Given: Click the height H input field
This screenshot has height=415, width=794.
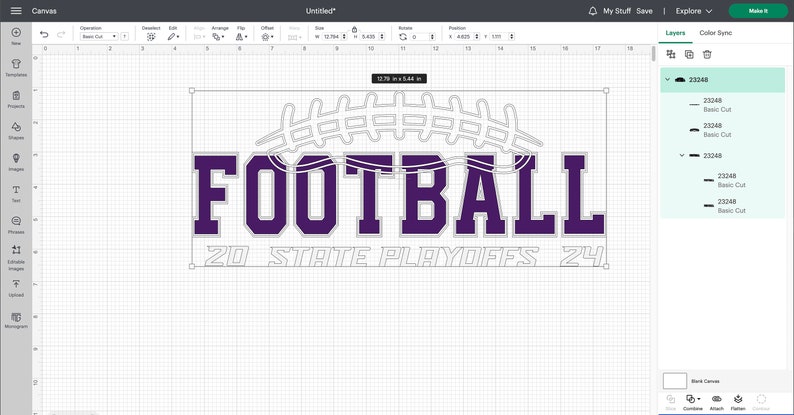Looking at the screenshot, I should coord(369,36).
